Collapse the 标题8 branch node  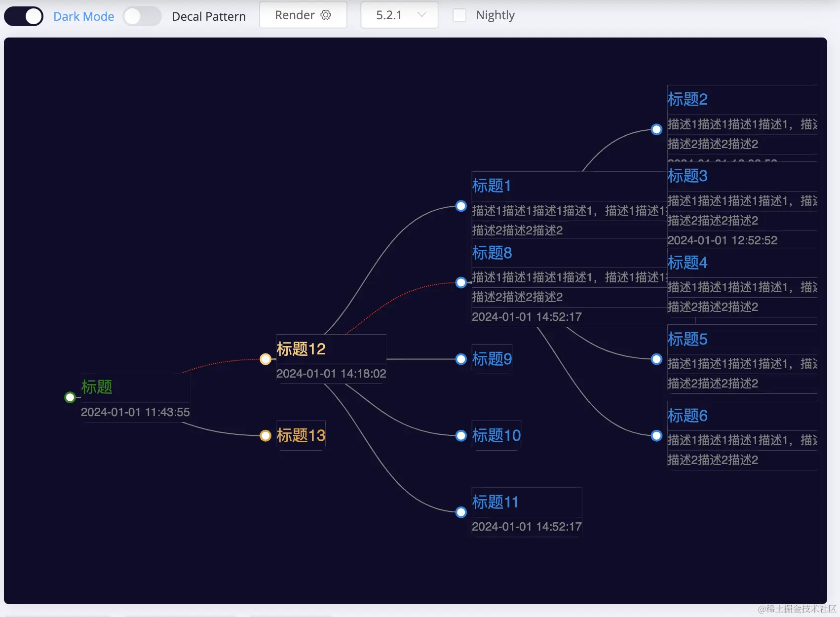pos(460,282)
